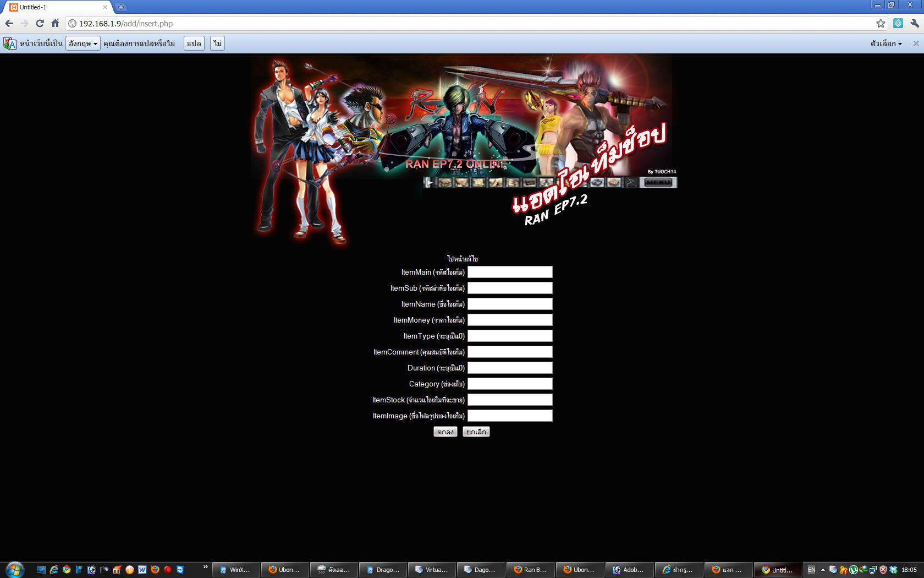
Task: Click the EN language indicator
Action: coord(811,570)
